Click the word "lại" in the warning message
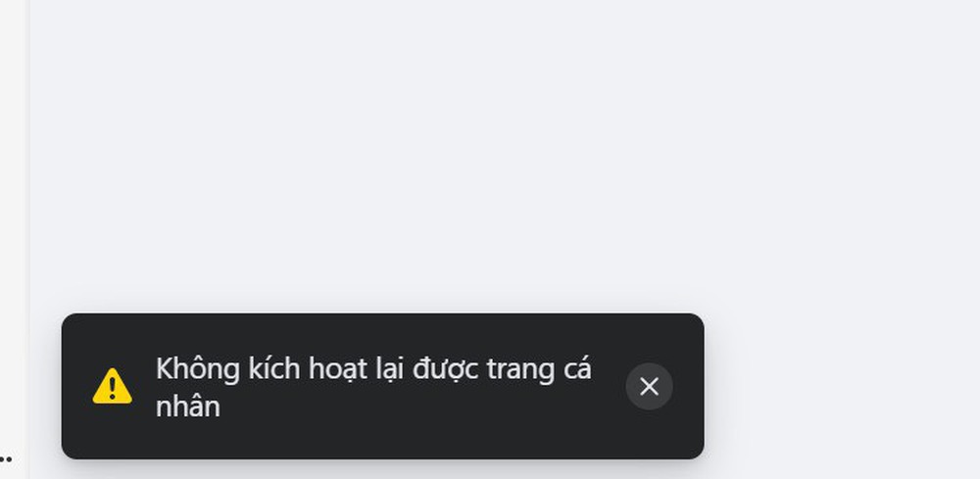The image size is (980, 479). point(389,369)
